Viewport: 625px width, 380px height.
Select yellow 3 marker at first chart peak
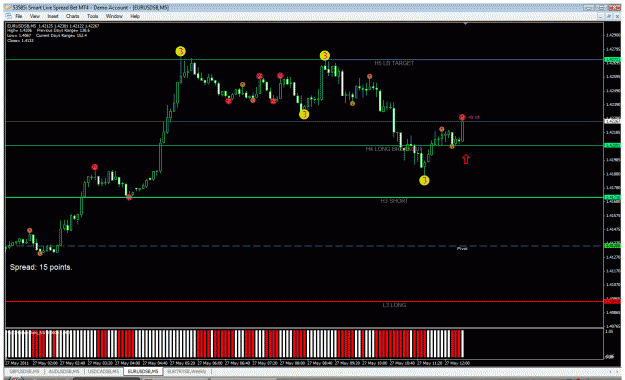pyautogui.click(x=181, y=51)
